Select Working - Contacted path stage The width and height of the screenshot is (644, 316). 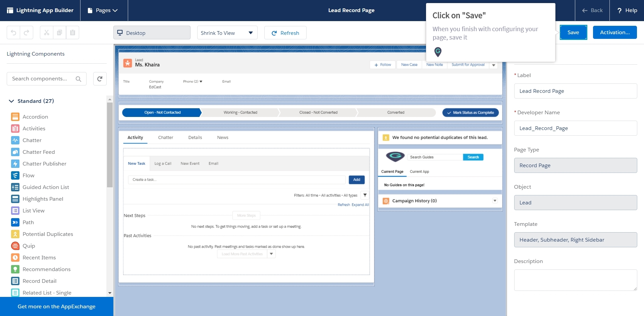point(240,113)
